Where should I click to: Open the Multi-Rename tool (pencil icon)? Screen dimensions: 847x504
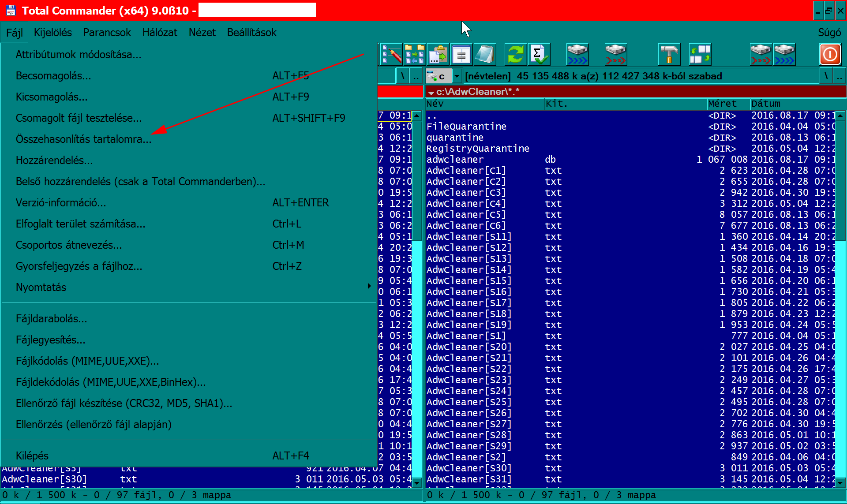(x=391, y=55)
